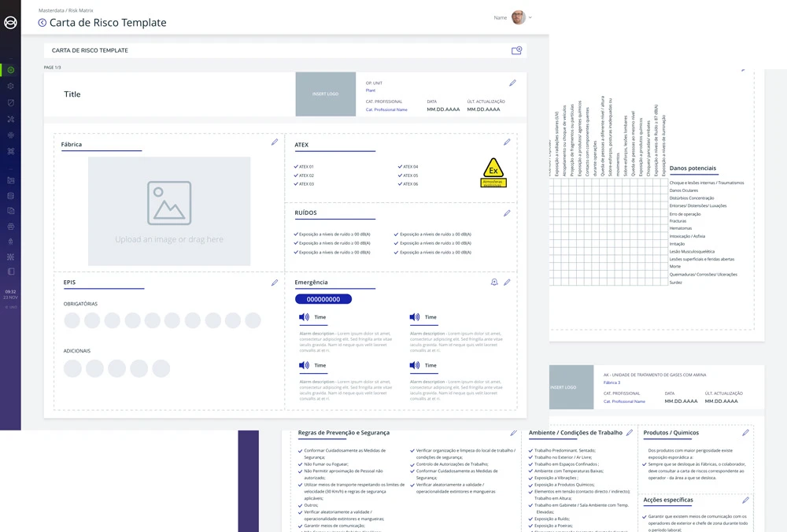Toggle the ATEX 01 checkmark
Viewport: 787px width, 532px height.
(295, 167)
